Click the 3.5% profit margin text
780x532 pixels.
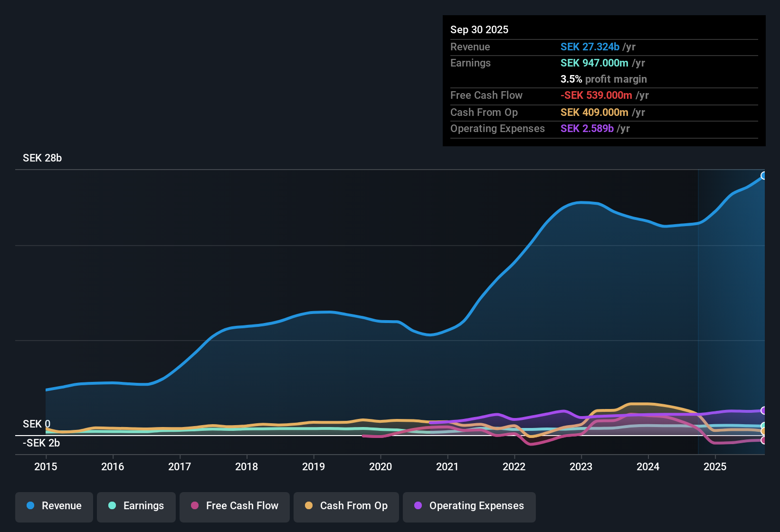click(604, 79)
